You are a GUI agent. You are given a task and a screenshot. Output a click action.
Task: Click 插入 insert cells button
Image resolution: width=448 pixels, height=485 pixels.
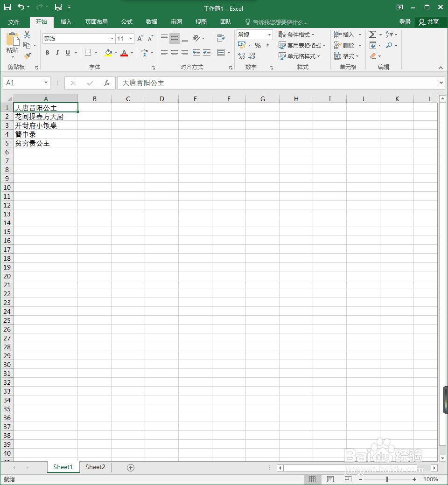tap(348, 35)
